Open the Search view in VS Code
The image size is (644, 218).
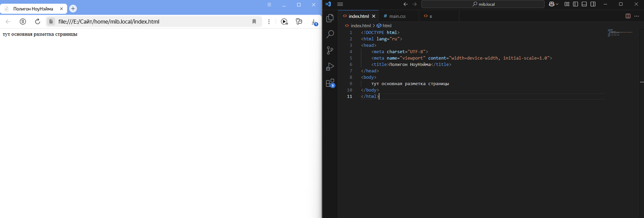[x=330, y=34]
